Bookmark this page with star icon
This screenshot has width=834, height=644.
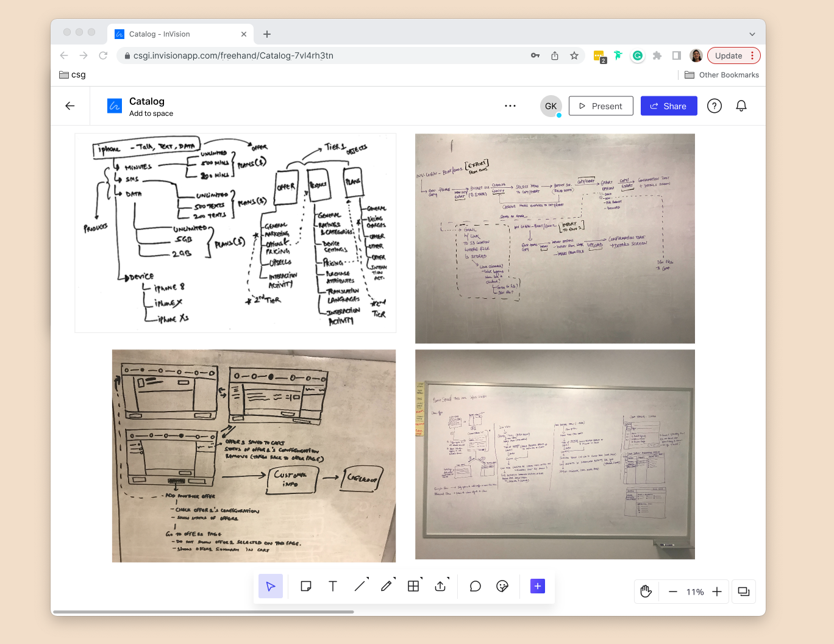tap(574, 55)
